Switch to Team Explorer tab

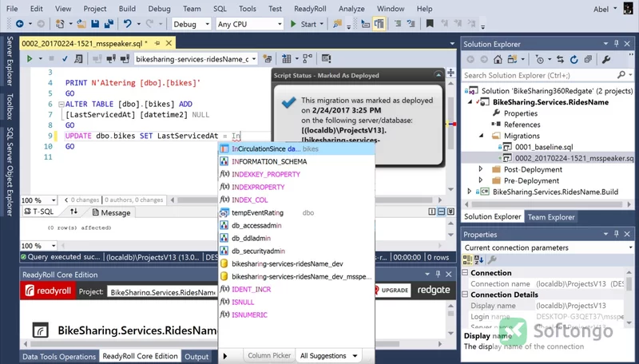[x=551, y=217]
